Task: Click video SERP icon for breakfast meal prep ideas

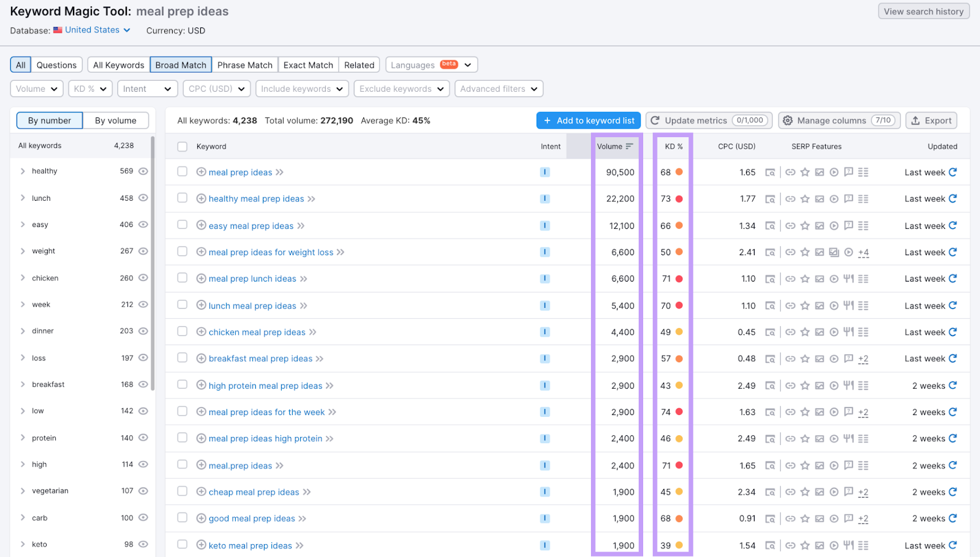Action: [834, 359]
